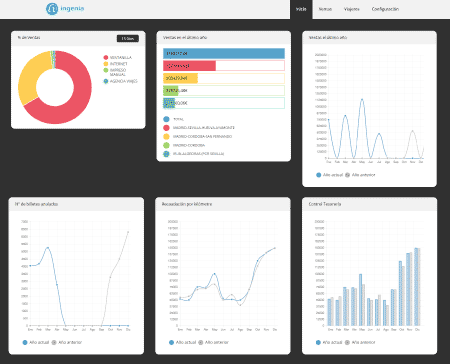Click the 15 Días button

(128, 39)
